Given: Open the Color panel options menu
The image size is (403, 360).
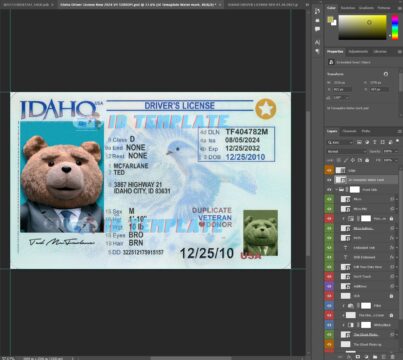Looking at the screenshot, I should tap(400, 8).
